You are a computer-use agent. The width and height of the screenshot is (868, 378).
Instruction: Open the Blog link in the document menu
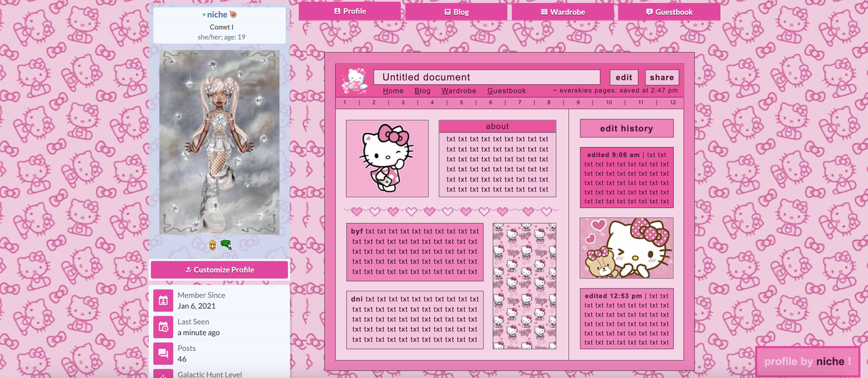pyautogui.click(x=422, y=91)
